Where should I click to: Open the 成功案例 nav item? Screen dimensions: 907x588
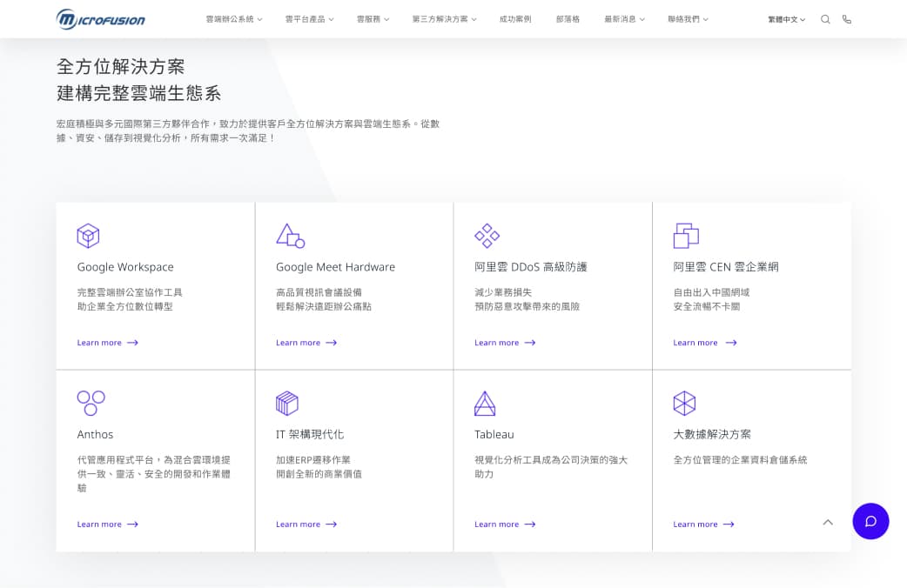point(515,19)
